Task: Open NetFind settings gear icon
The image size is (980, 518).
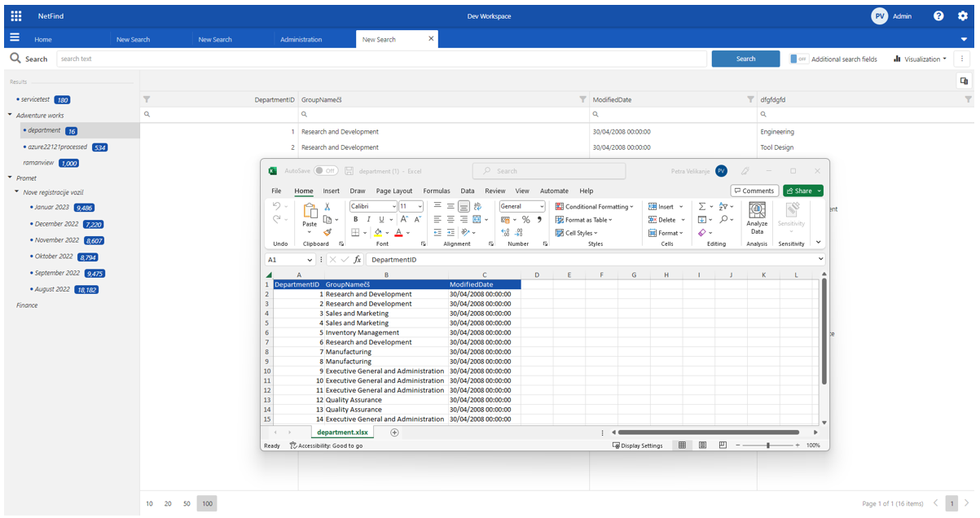Action: click(x=963, y=15)
